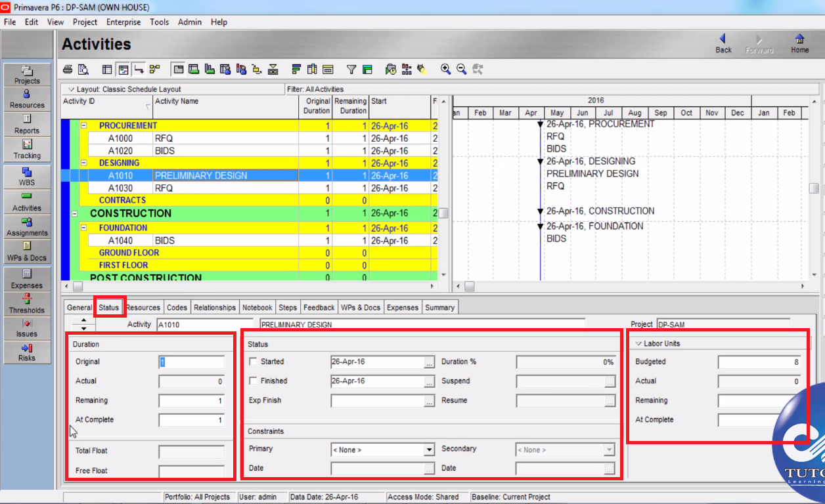Edit the Original duration input field
825x504 pixels.
[191, 362]
